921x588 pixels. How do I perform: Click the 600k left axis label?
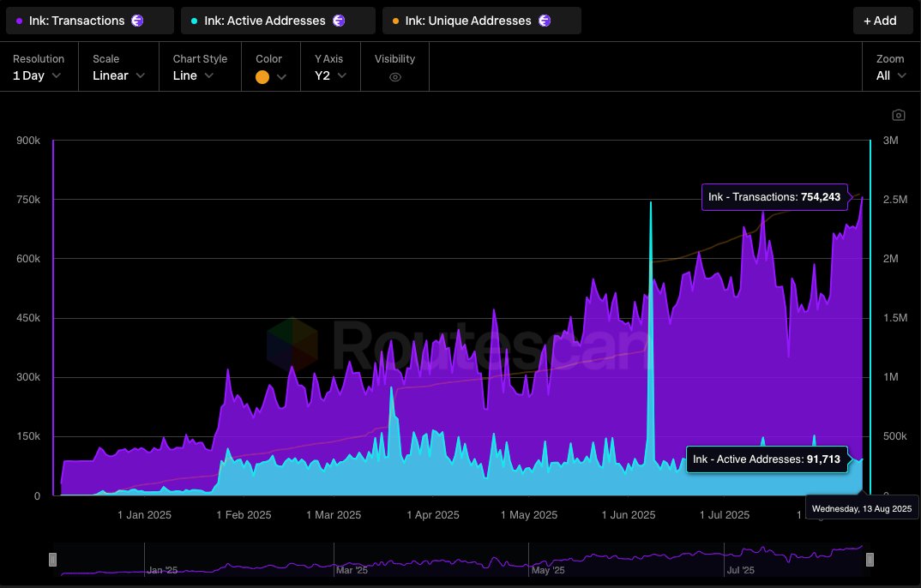click(x=28, y=259)
